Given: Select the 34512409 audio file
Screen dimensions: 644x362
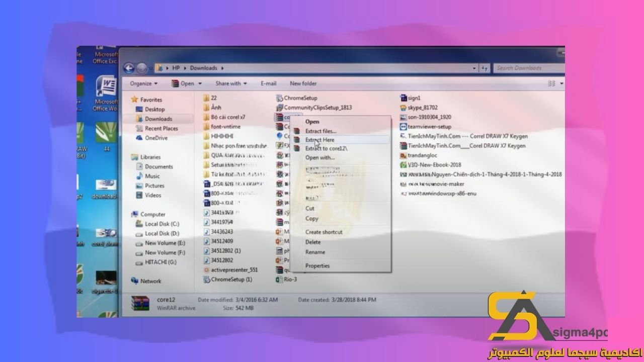Looking at the screenshot, I should tap(218, 241).
